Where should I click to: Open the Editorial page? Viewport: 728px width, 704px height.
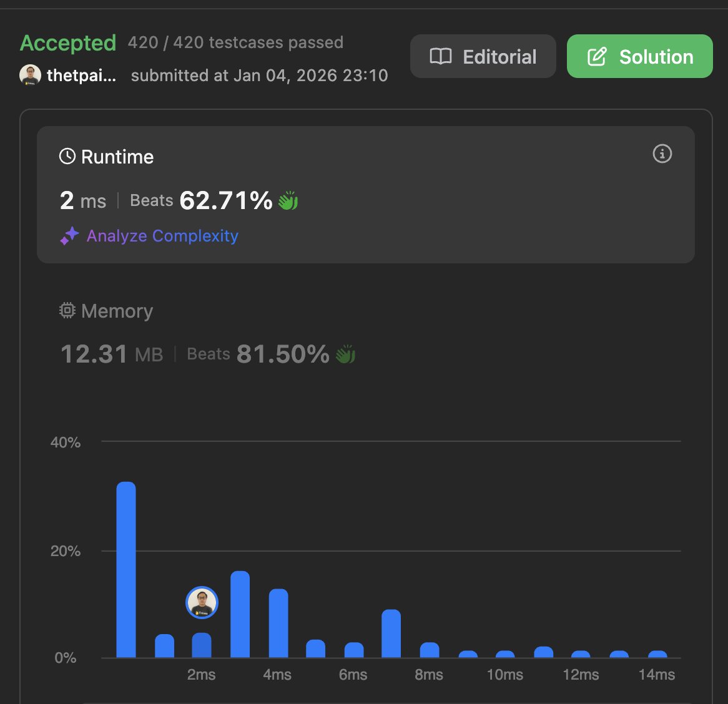[x=483, y=56]
